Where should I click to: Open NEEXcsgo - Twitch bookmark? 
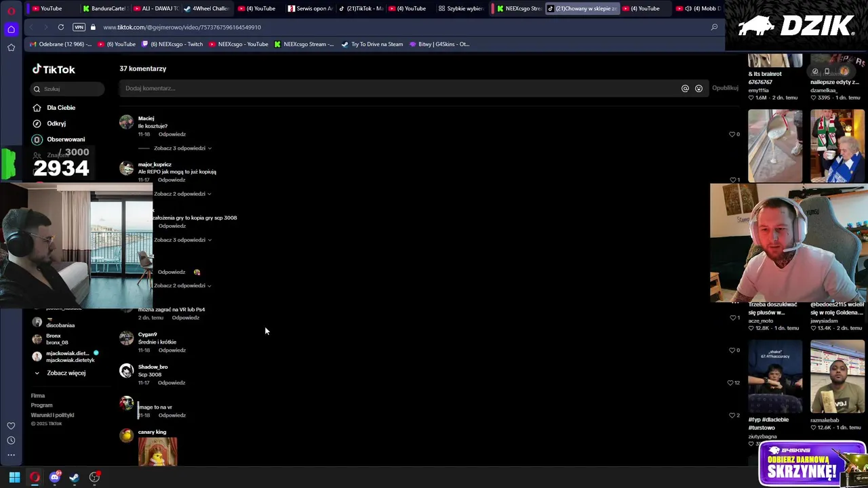click(x=172, y=44)
